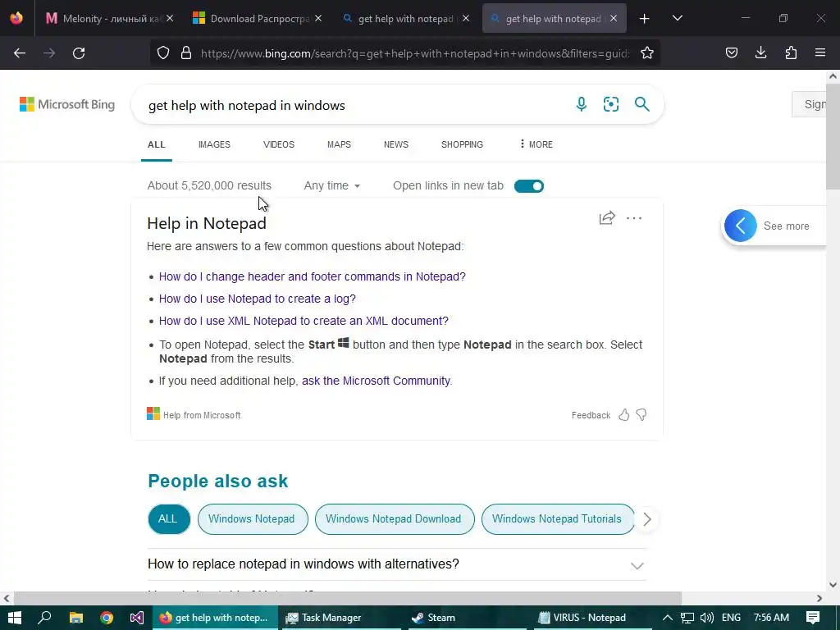The height and width of the screenshot is (630, 840).
Task: Click the Microsoft Bing logo
Action: tap(67, 104)
